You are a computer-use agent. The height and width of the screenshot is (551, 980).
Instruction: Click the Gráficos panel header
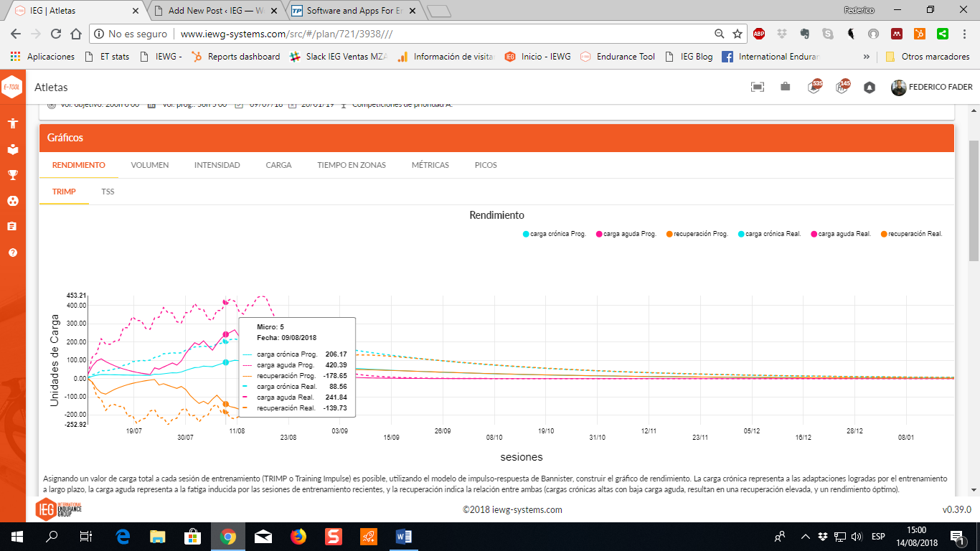tap(496, 138)
